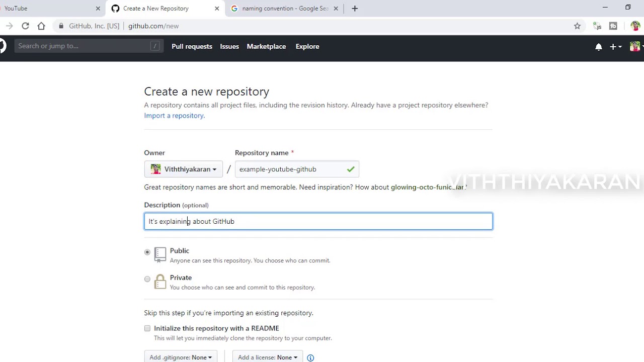Focus the Search or jump to box
This screenshot has width=644, height=362.
click(x=89, y=46)
